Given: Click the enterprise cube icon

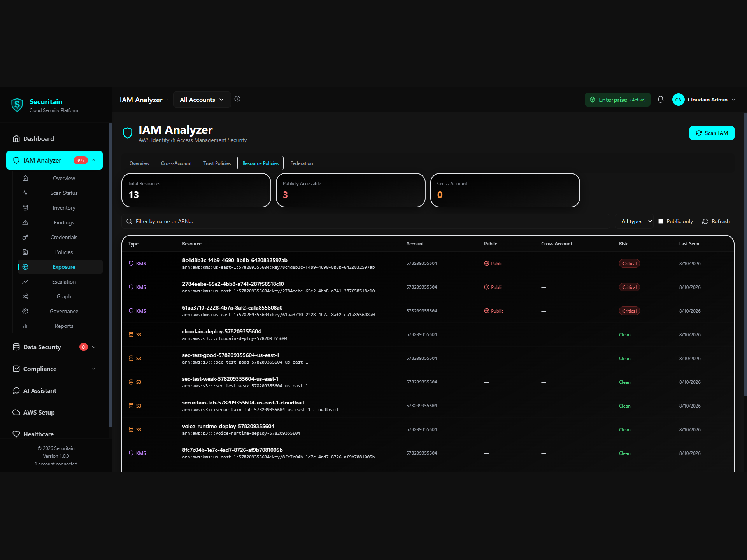Looking at the screenshot, I should point(593,100).
